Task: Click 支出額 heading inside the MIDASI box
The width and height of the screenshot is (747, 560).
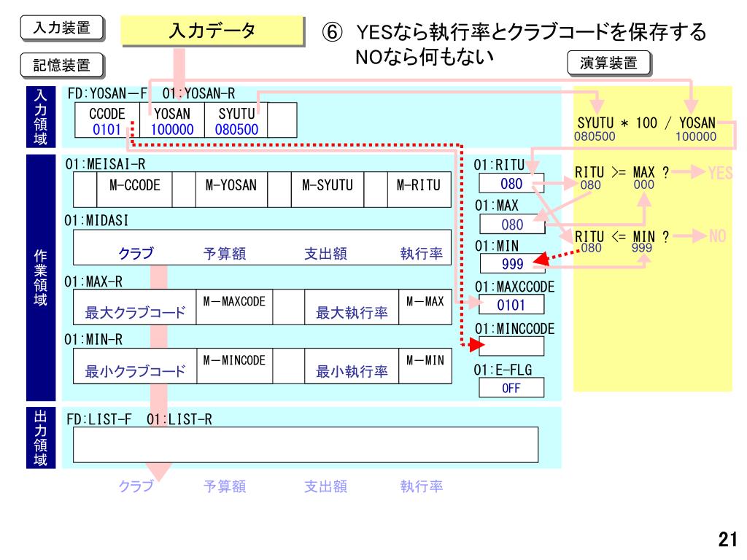Action: [x=325, y=253]
